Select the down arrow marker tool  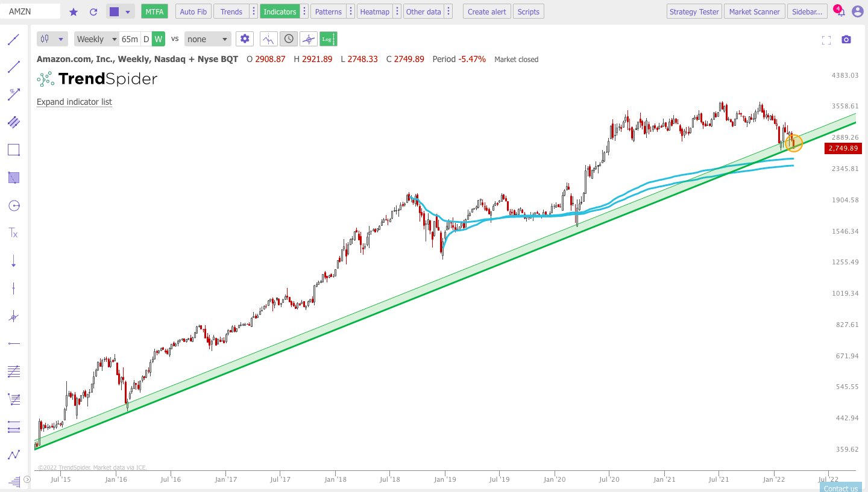pos(13,261)
